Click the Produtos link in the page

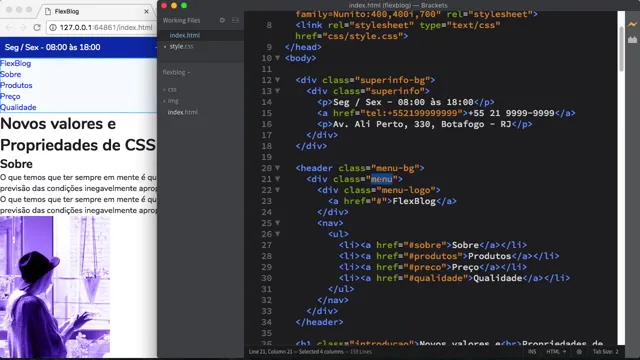(16, 85)
